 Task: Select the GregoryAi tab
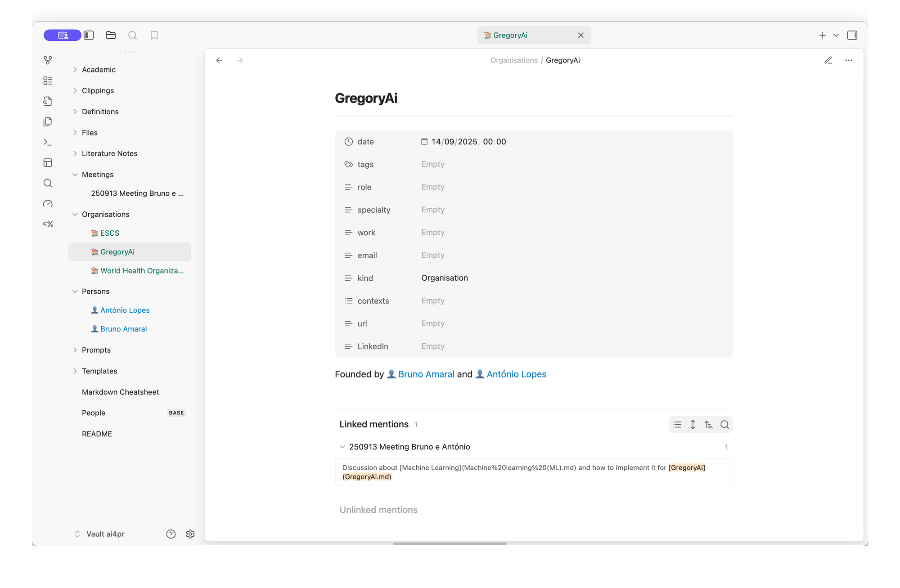[526, 35]
